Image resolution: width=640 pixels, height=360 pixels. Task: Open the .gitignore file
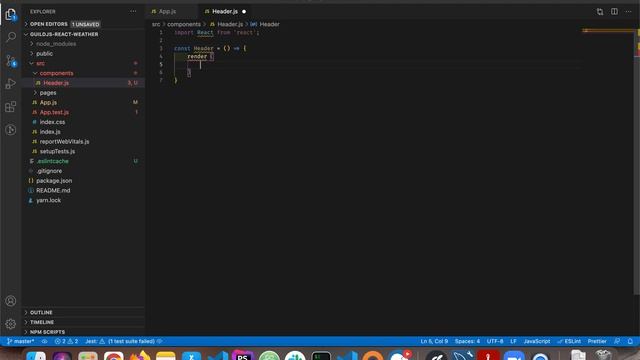click(49, 171)
